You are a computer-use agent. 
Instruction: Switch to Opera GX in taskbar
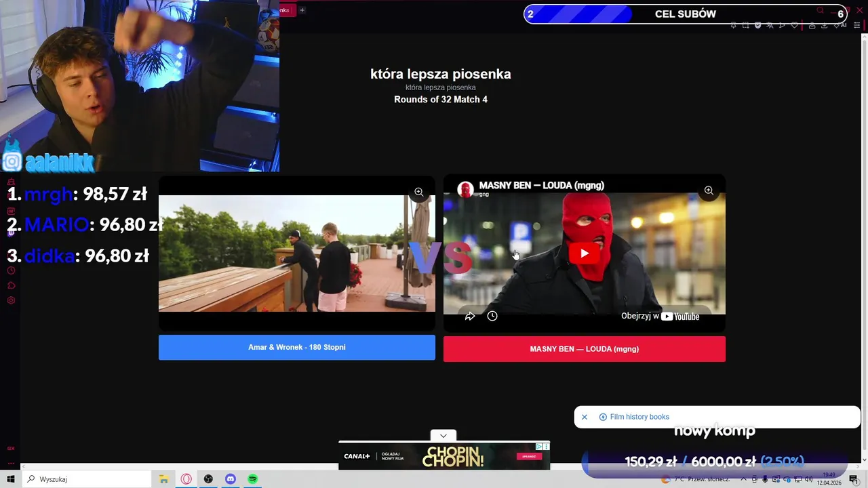[186, 479]
